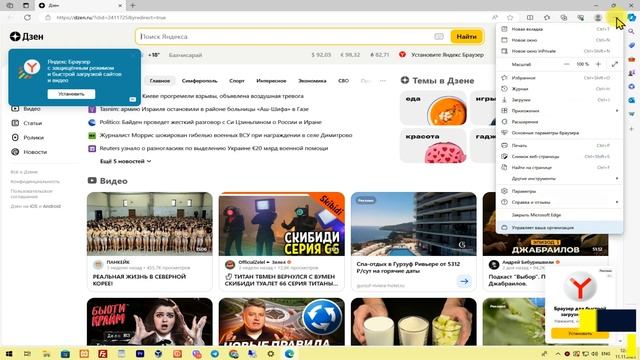The height and width of the screenshot is (360, 640).
Task: Click the Edge profile avatar icon
Action: click(x=598, y=18)
